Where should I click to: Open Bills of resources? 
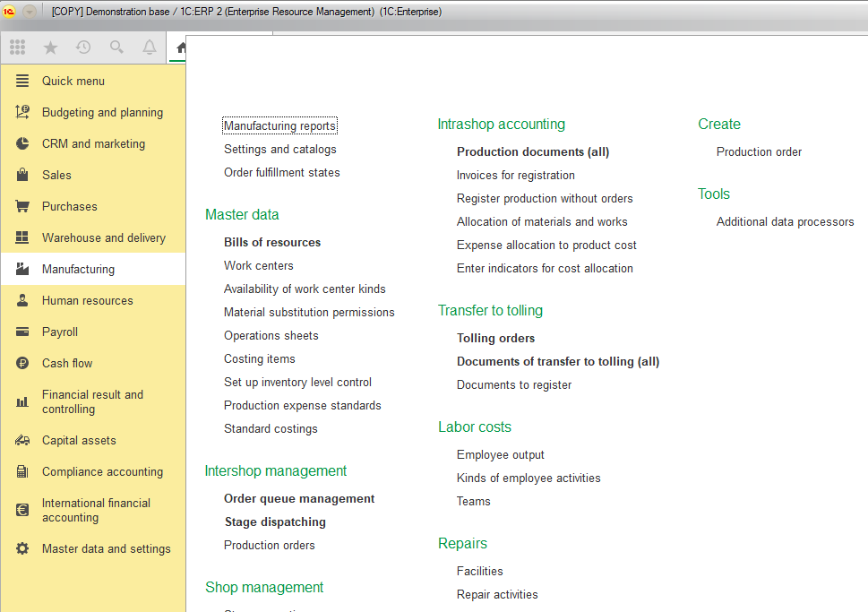(272, 242)
